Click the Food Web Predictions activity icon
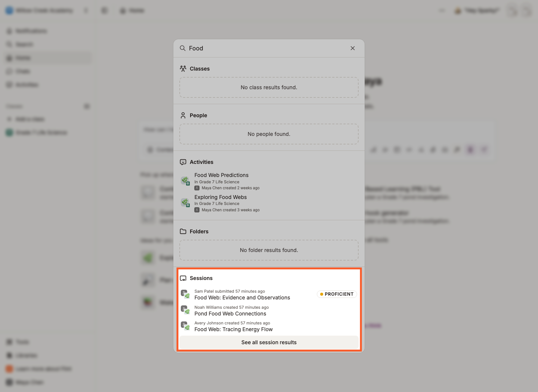 pos(185,181)
